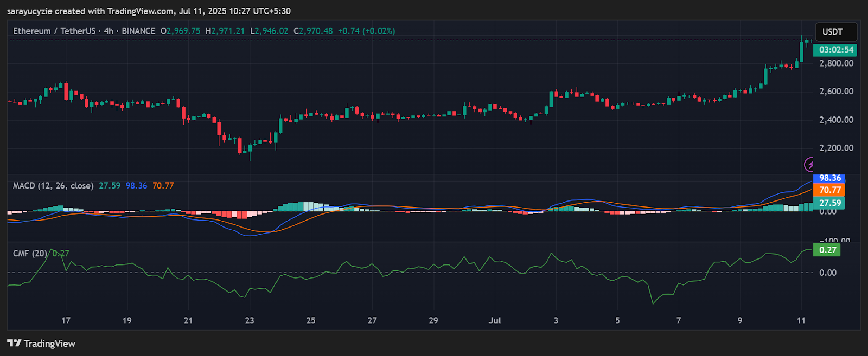Viewport: 868px width, 356px height.
Task: Select the 4h interval label
Action: 108,31
